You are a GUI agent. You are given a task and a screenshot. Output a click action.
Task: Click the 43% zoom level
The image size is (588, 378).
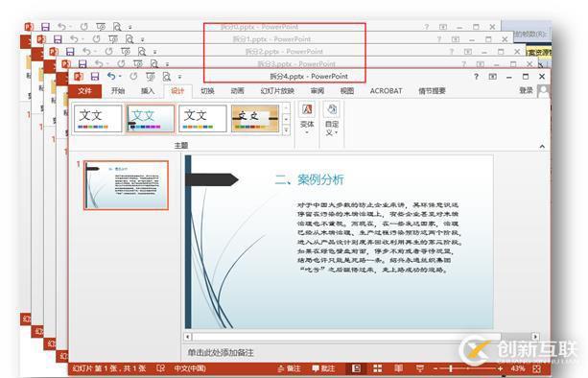(x=518, y=368)
